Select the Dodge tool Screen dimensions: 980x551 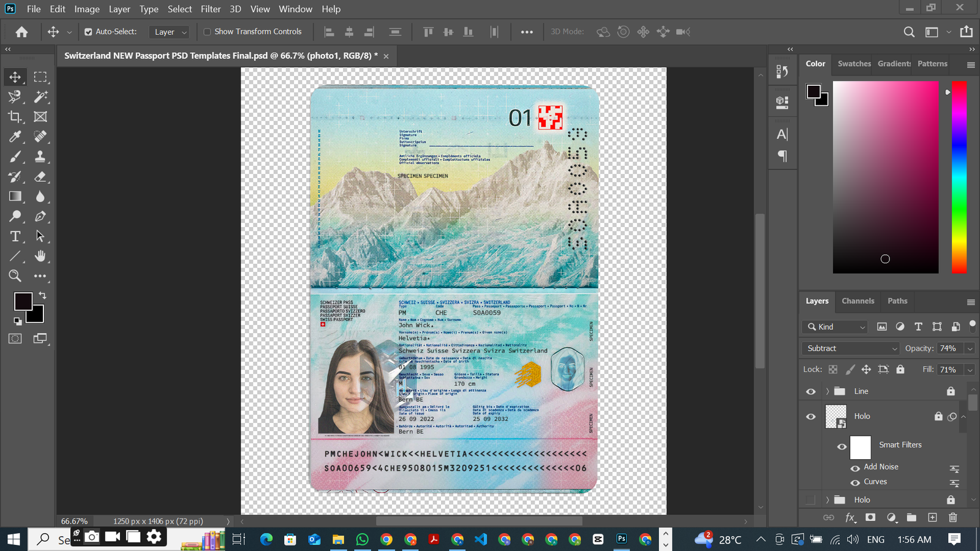click(x=15, y=216)
